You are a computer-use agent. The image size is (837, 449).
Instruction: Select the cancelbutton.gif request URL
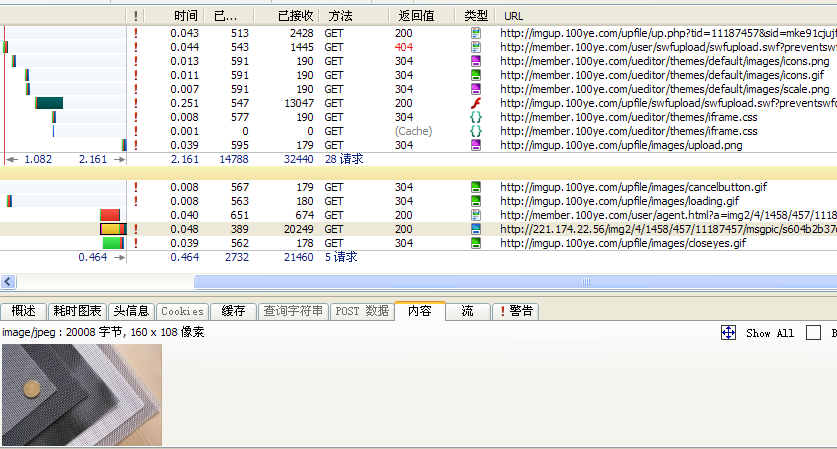634,187
